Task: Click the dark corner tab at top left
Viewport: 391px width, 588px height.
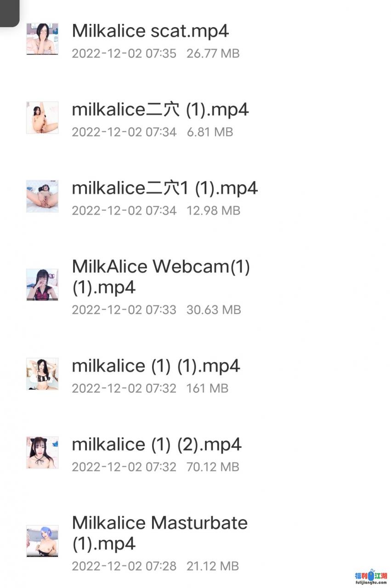Action: [9, 13]
